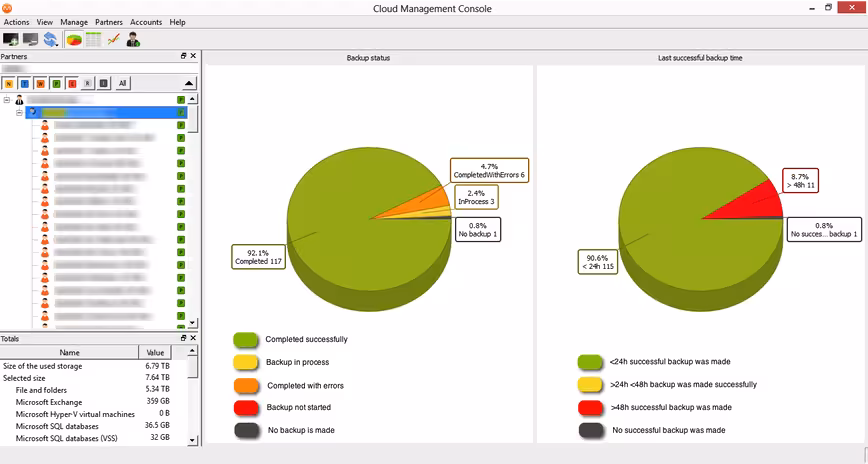Click the Totals list scroll-down arrow
868x464 pixels.
pos(192,441)
